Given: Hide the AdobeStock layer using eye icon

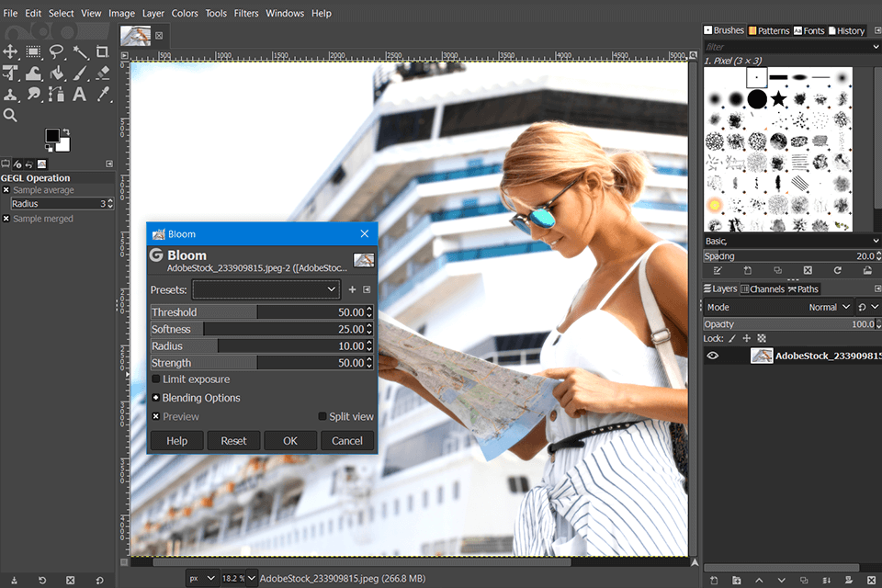Looking at the screenshot, I should (x=712, y=356).
